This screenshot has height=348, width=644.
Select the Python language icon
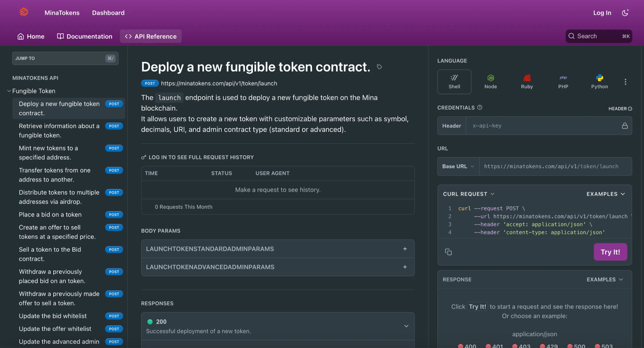tap(600, 78)
